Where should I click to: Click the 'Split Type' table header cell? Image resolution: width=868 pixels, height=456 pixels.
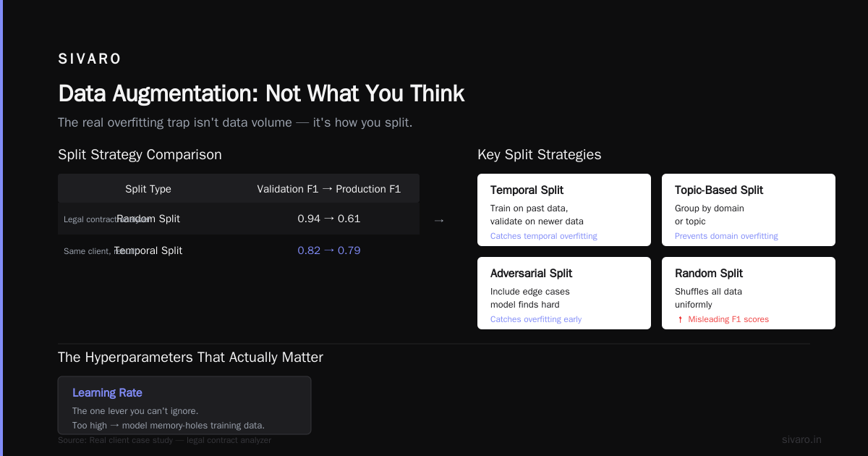click(148, 189)
